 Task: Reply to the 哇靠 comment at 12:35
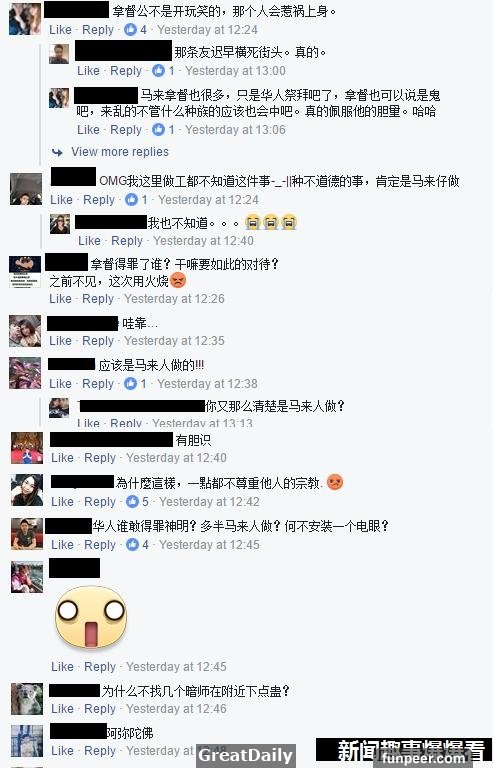tap(98, 341)
